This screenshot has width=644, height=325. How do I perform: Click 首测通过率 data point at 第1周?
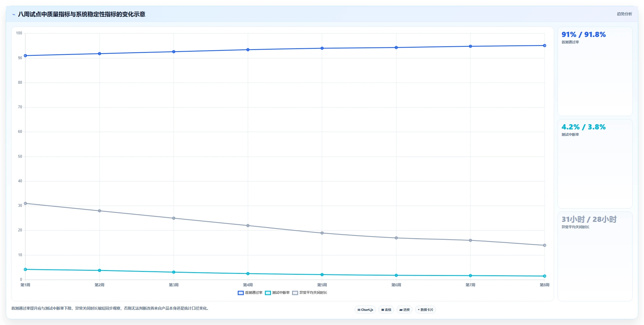tap(25, 56)
